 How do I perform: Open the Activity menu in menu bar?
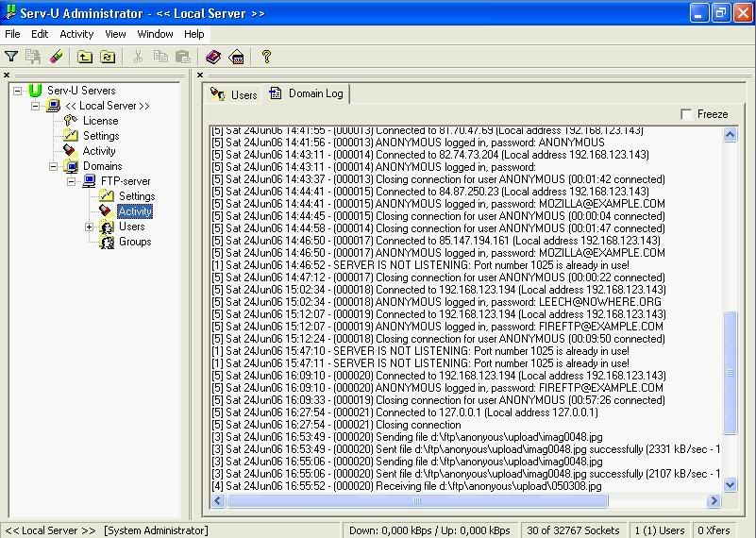pyautogui.click(x=76, y=34)
